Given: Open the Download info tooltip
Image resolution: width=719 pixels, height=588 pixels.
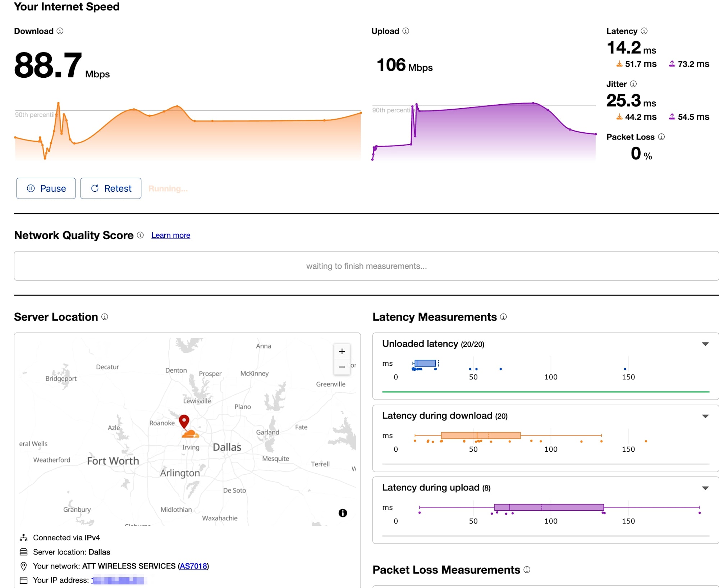Looking at the screenshot, I should point(60,31).
